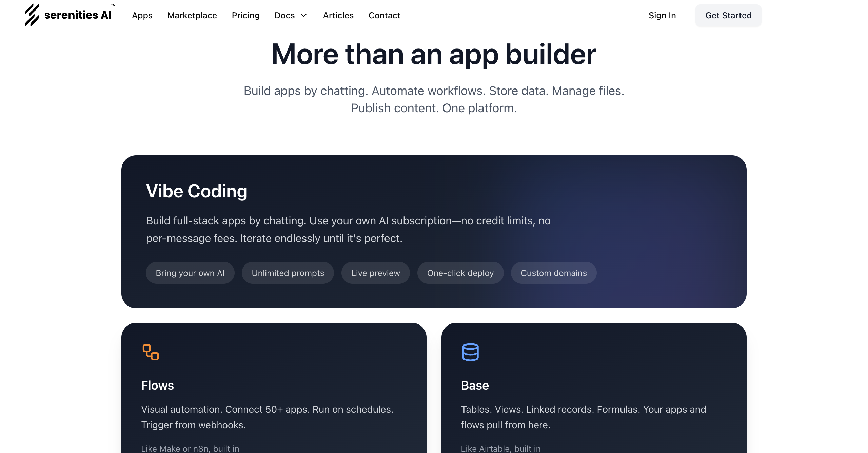Open the Pricing page
This screenshot has width=868, height=453.
245,16
